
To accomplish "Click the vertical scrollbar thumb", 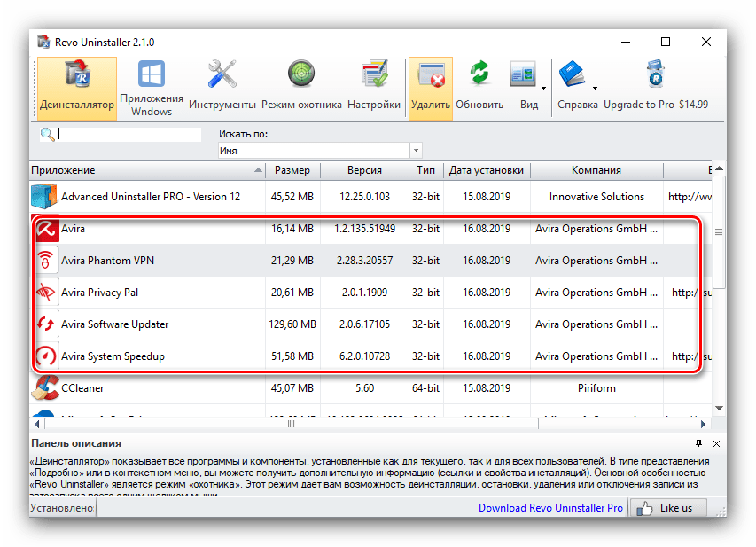I will [x=719, y=232].
